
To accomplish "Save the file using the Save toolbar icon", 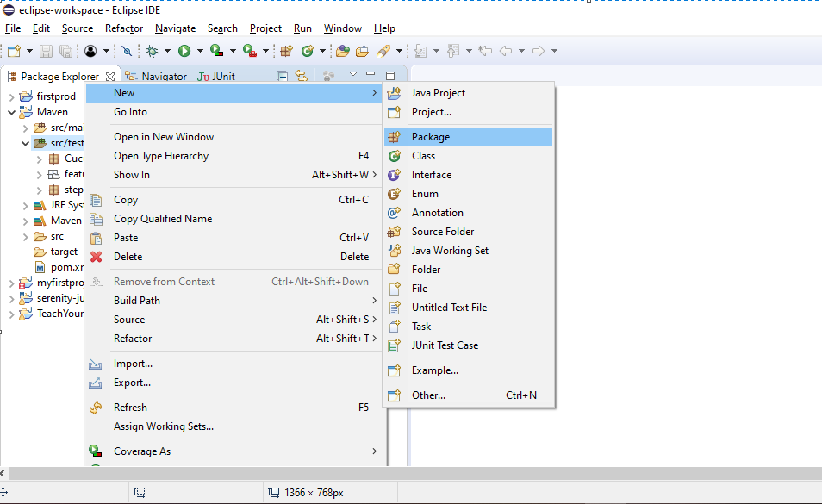I will click(46, 50).
